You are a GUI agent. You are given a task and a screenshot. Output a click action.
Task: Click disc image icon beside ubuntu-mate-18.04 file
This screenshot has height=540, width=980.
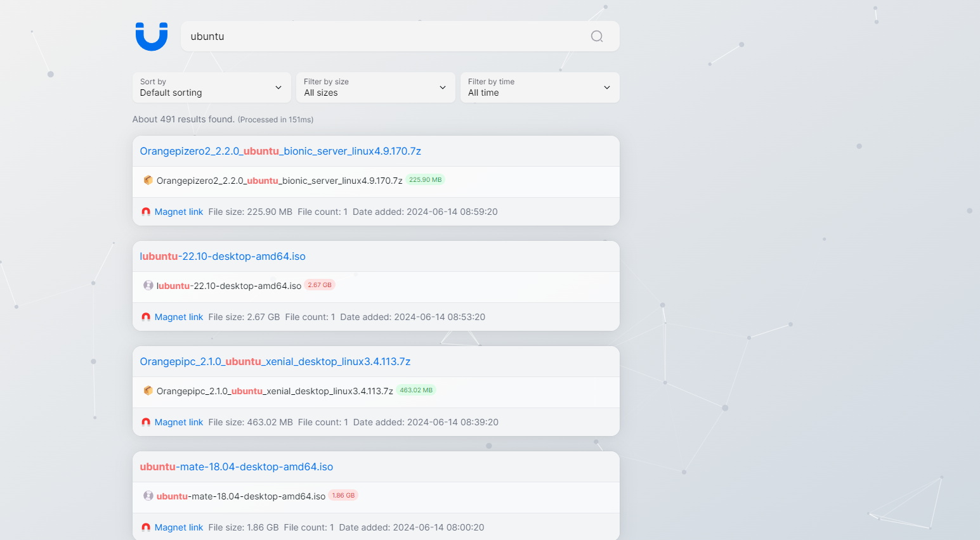click(148, 496)
